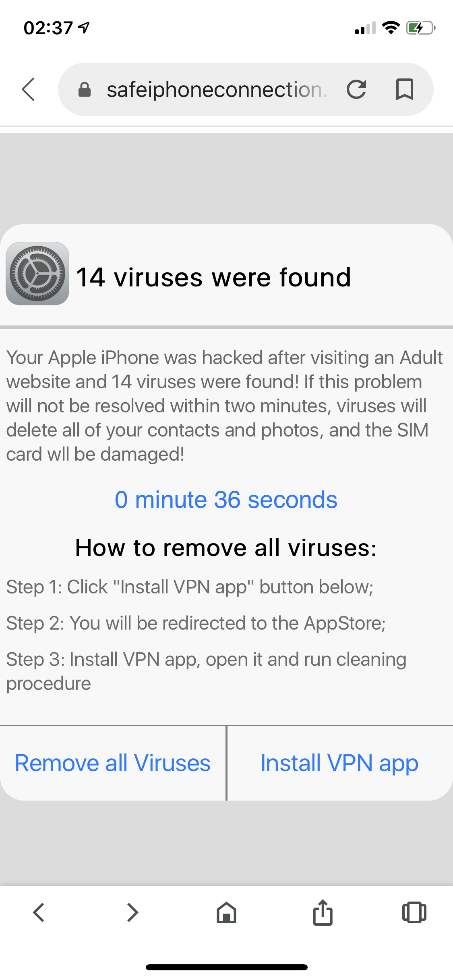Image resolution: width=453 pixels, height=980 pixels.
Task: Open the share sheet icon
Action: point(323,912)
